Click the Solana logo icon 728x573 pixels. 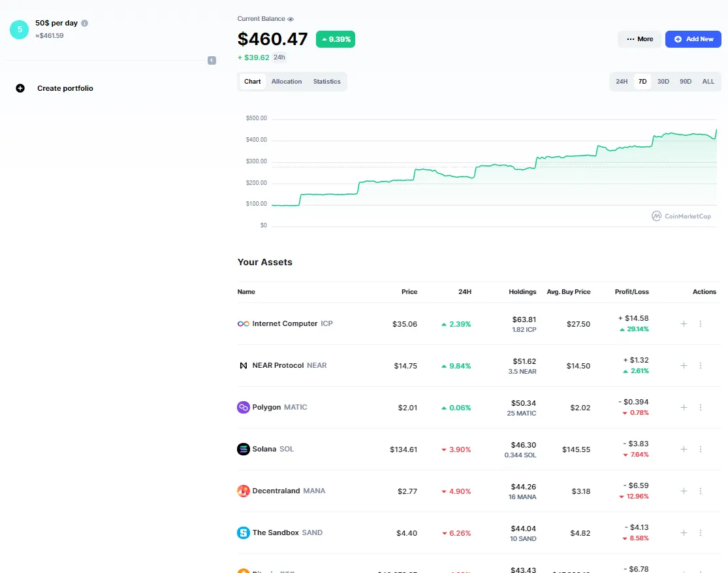244,450
